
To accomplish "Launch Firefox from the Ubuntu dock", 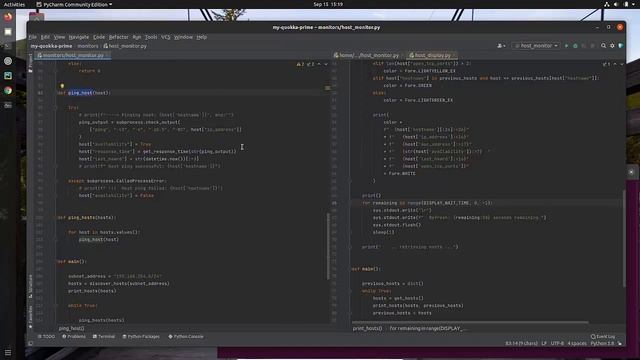I will coord(8,17).
